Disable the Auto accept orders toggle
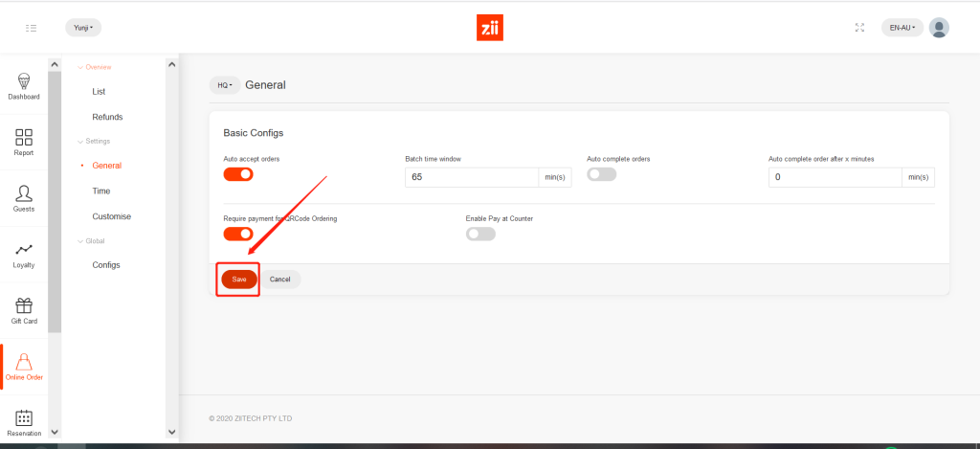 coord(238,174)
